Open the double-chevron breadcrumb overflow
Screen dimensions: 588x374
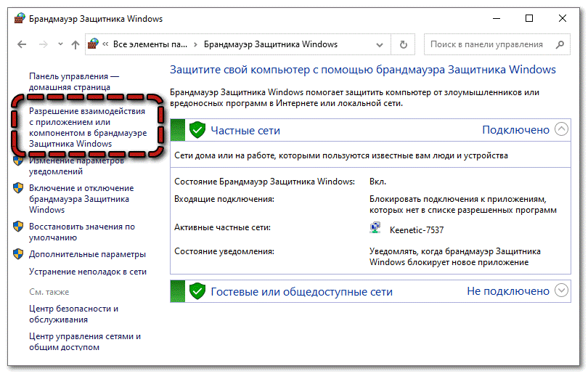[x=105, y=44]
